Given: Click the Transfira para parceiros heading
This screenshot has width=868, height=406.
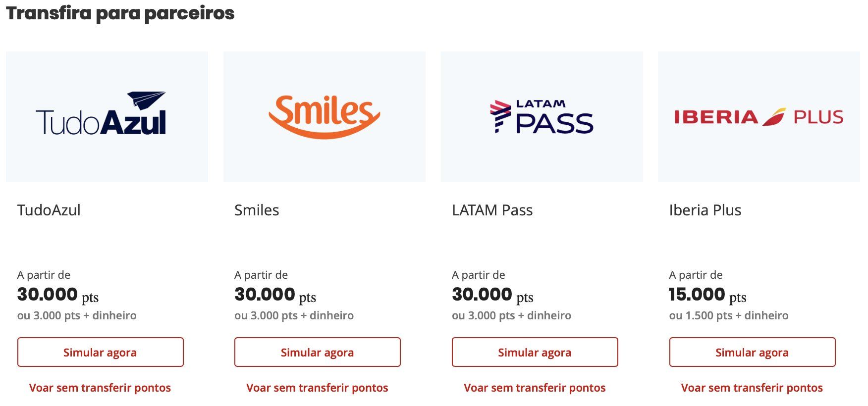Looking at the screenshot, I should click(120, 13).
